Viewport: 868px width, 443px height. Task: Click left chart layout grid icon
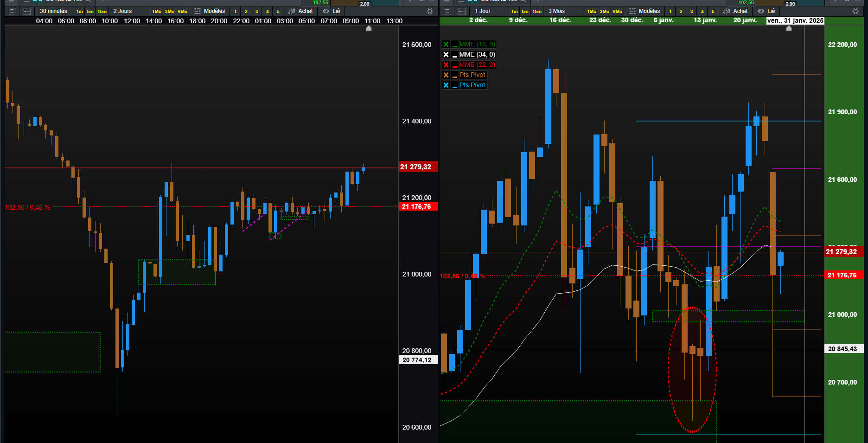pyautogui.click(x=27, y=11)
